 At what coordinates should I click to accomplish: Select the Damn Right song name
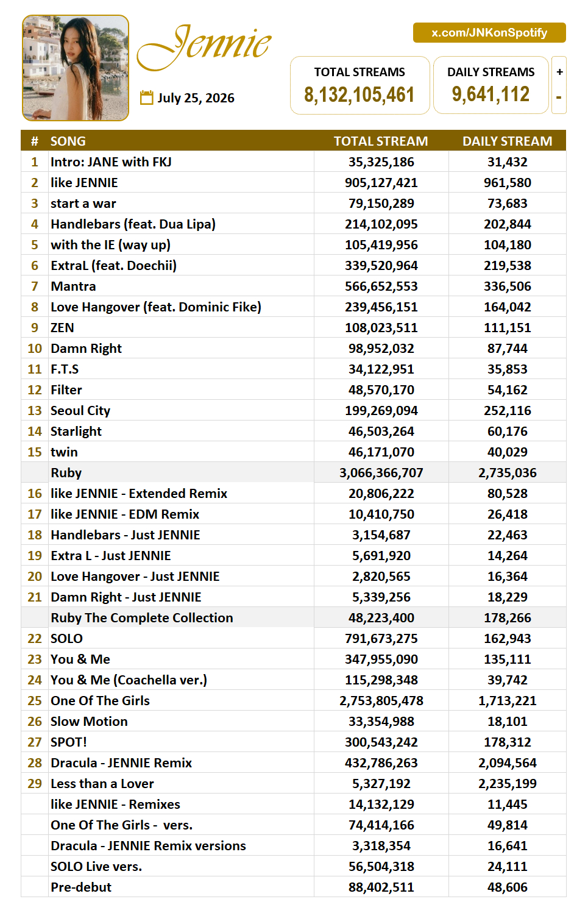86,348
